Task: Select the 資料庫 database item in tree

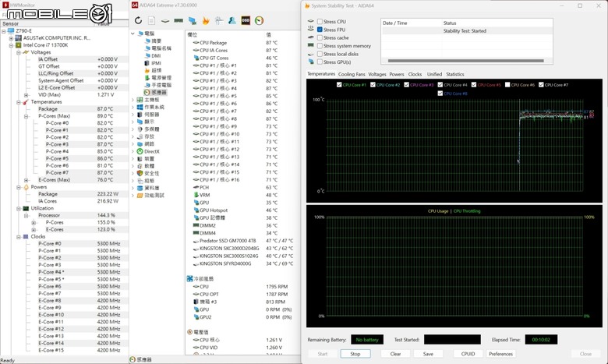Action: click(x=148, y=188)
